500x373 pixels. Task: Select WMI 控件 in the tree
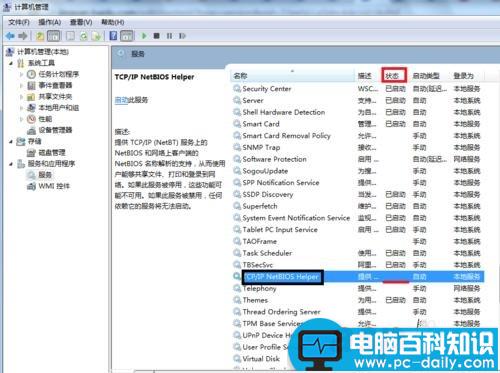[54, 186]
